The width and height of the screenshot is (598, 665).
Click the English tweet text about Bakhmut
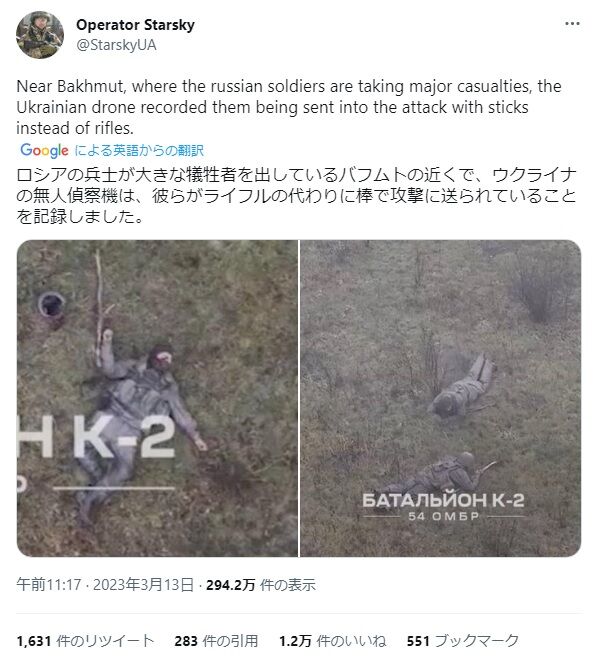(x=289, y=107)
